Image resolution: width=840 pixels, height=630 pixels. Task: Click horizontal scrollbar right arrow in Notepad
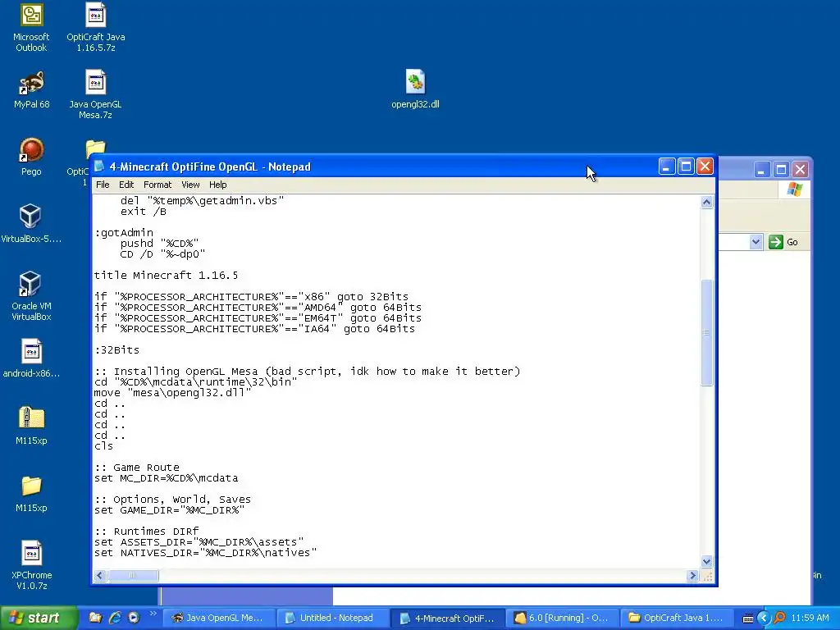tap(692, 575)
